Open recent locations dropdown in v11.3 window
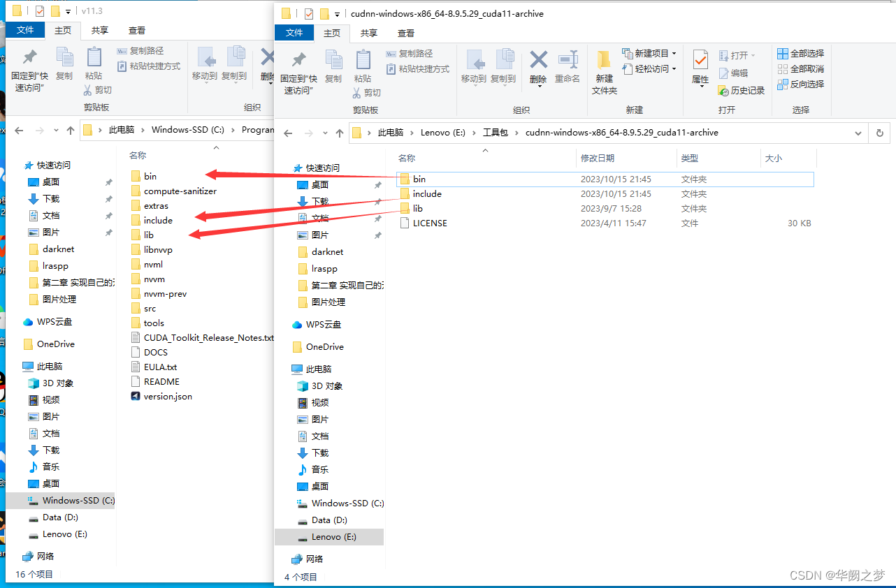Image resolution: width=896 pixels, height=588 pixels. pos(56,130)
